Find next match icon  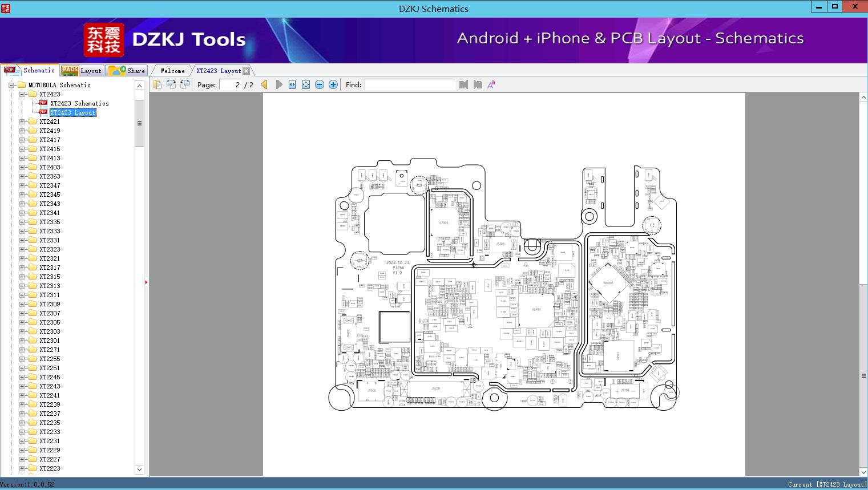click(478, 84)
